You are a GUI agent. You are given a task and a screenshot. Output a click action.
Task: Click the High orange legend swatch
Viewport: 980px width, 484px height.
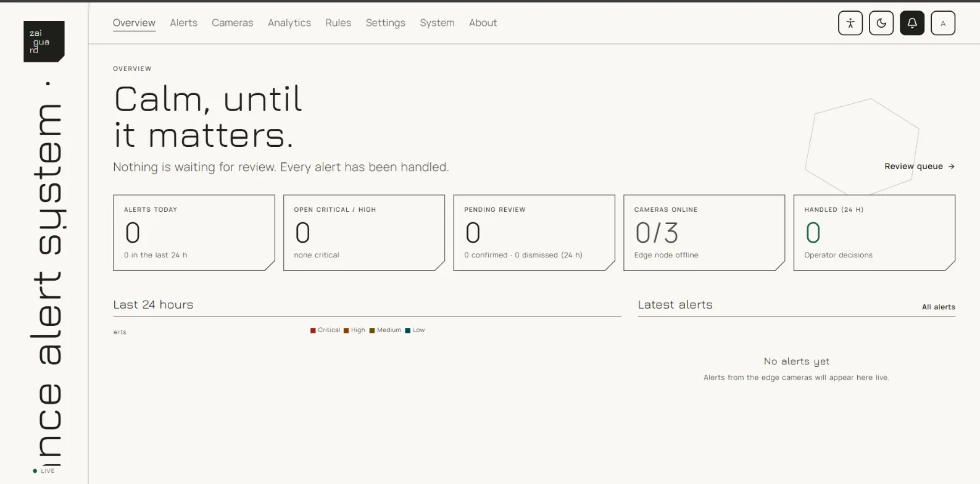346,330
